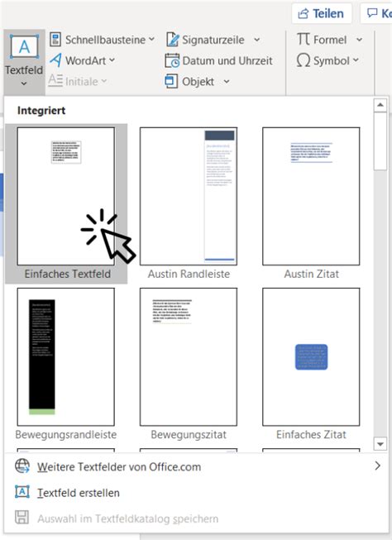This screenshot has height=540, width=392.
Task: Expand the Schnellbausteine dropdown arrow
Action: pyautogui.click(x=151, y=40)
